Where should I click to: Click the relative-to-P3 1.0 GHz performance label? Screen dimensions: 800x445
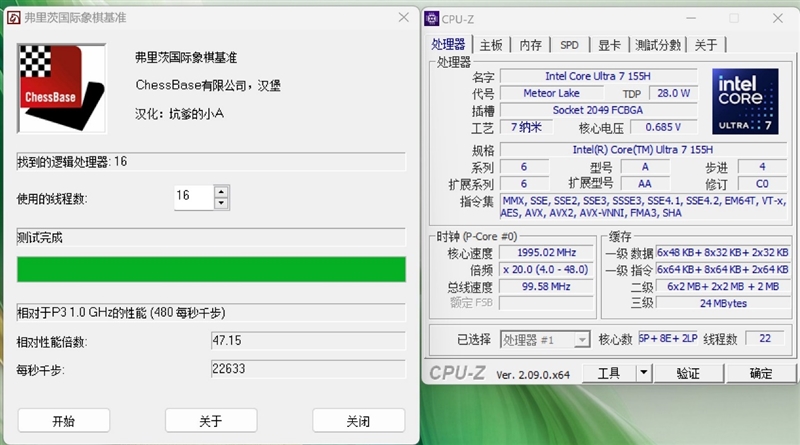click(x=211, y=312)
